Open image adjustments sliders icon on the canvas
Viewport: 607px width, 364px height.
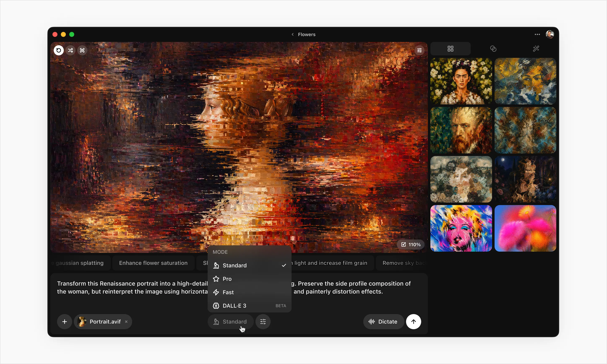(419, 50)
